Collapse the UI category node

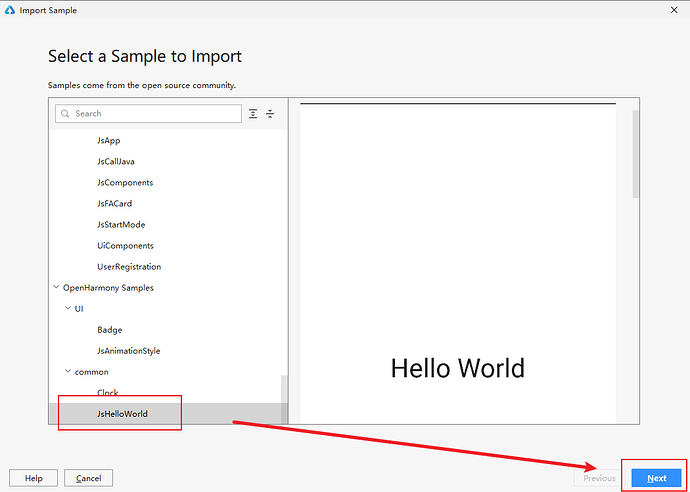pyautogui.click(x=68, y=308)
